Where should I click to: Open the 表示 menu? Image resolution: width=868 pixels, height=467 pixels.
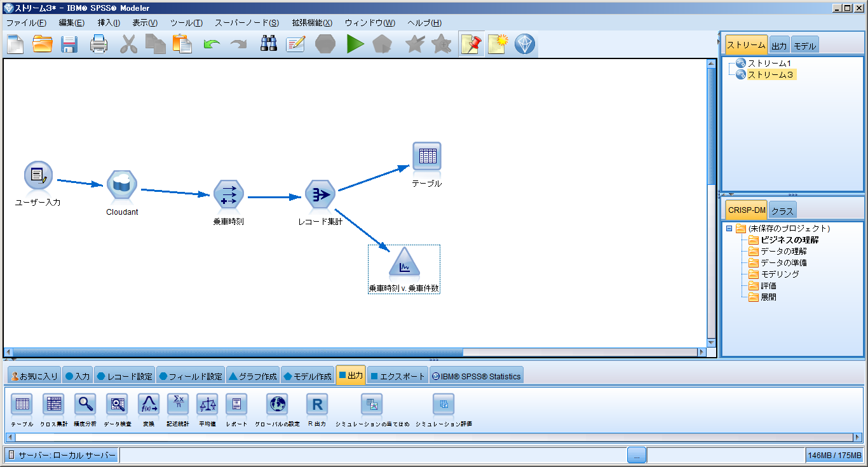point(145,23)
